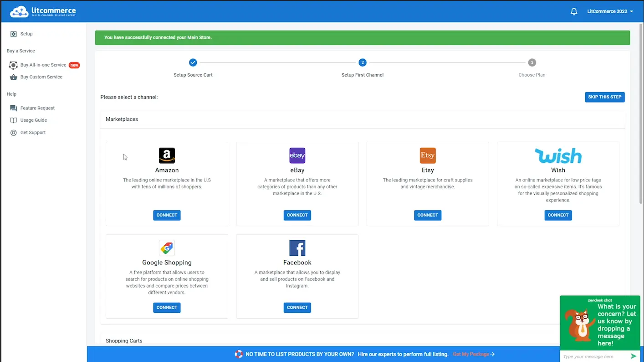Click the Setup gear icon
This screenshot has height=362, width=644.
pos(13,34)
